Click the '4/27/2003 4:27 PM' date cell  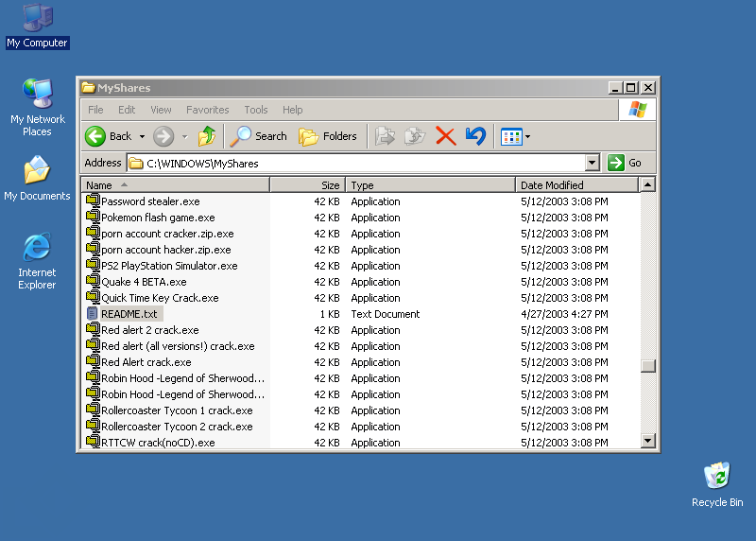pos(564,314)
